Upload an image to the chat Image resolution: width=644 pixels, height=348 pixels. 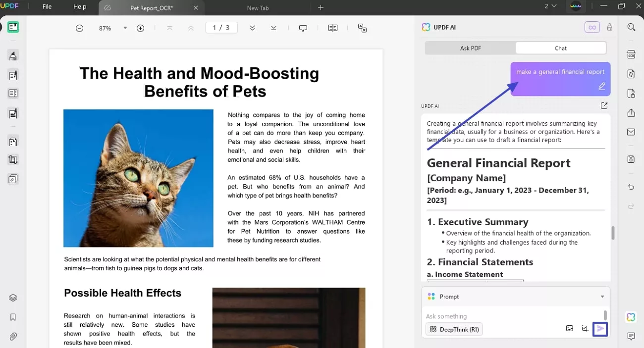click(x=570, y=329)
